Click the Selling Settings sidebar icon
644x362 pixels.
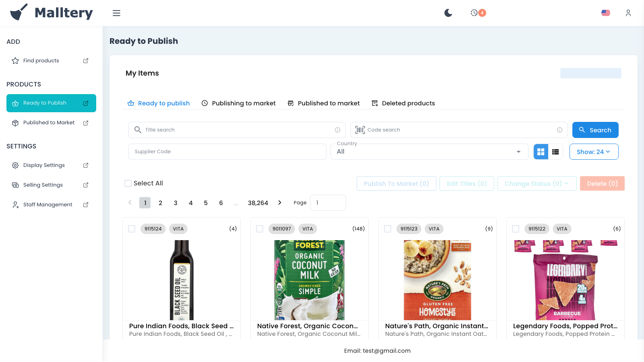15,185
